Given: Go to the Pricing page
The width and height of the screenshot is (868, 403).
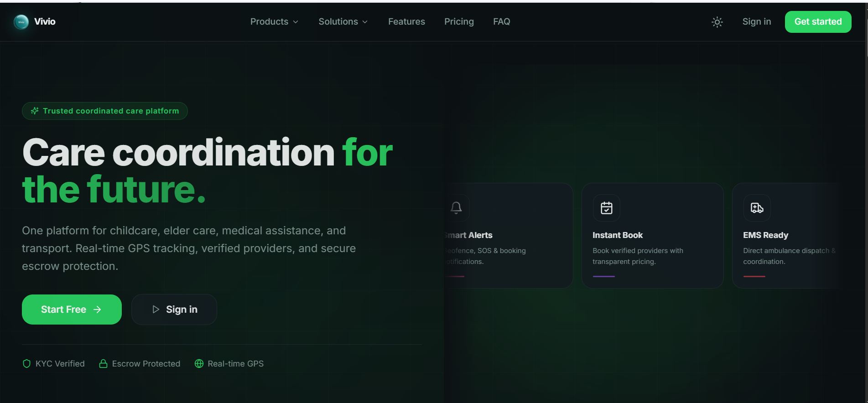Looking at the screenshot, I should coord(459,21).
